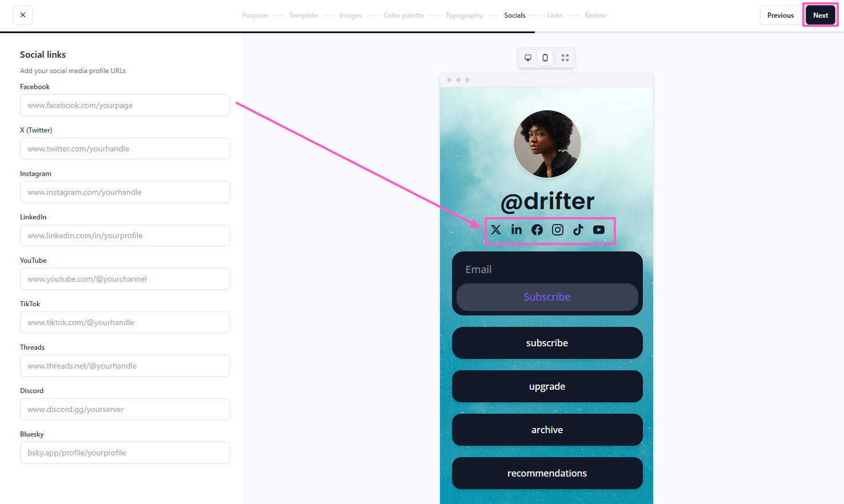Open the recommendations link in preview
The image size is (844, 504).
pyautogui.click(x=547, y=473)
